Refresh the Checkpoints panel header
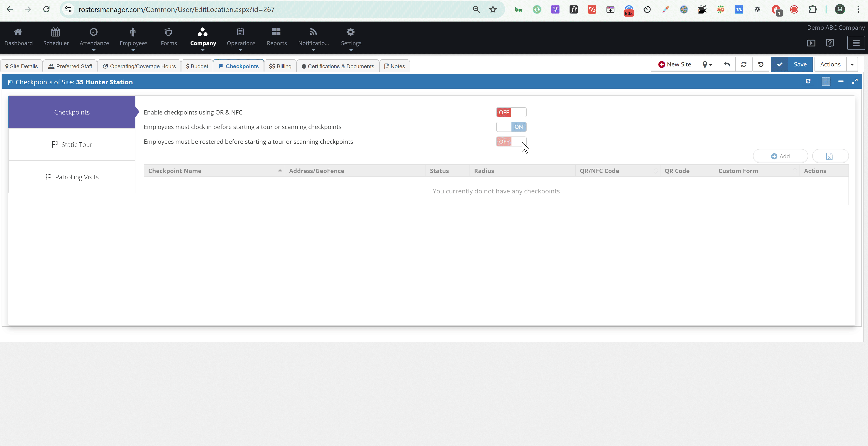The height and width of the screenshot is (446, 868). [808, 82]
